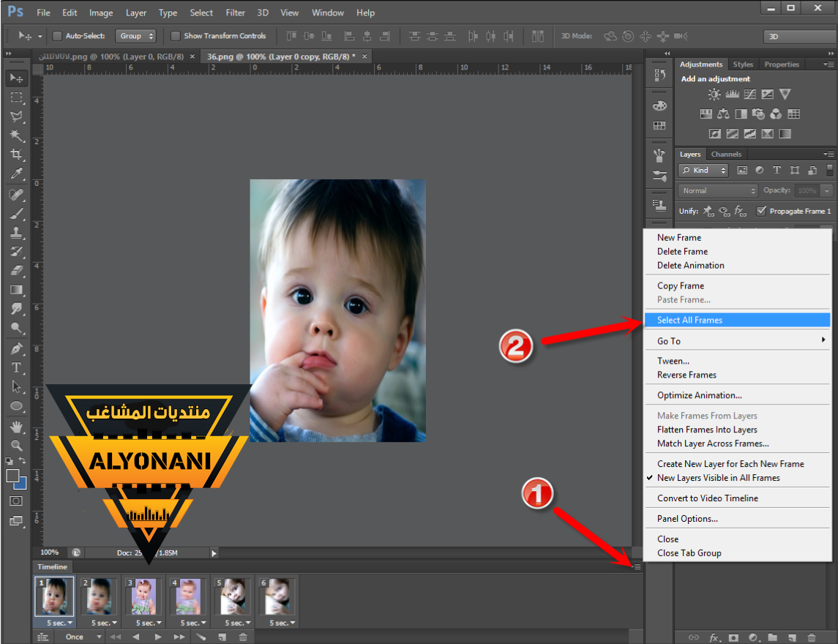This screenshot has width=838, height=644.
Task: Select frame 3 thumbnail in Timeline
Action: (145, 596)
